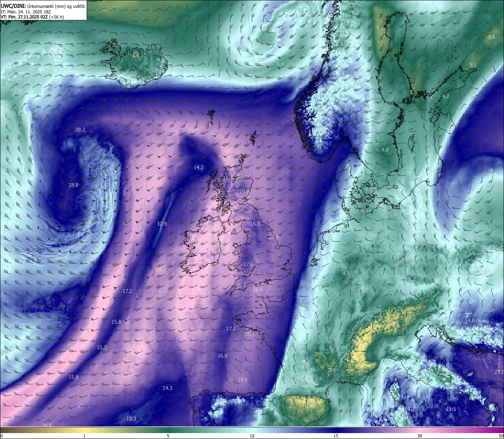Click the 13.3 value on the map

point(131,419)
